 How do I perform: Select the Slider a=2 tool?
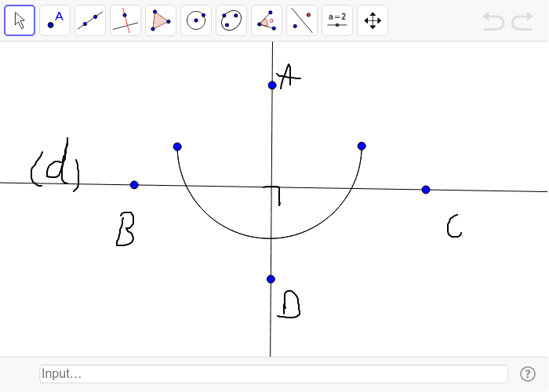(x=337, y=20)
